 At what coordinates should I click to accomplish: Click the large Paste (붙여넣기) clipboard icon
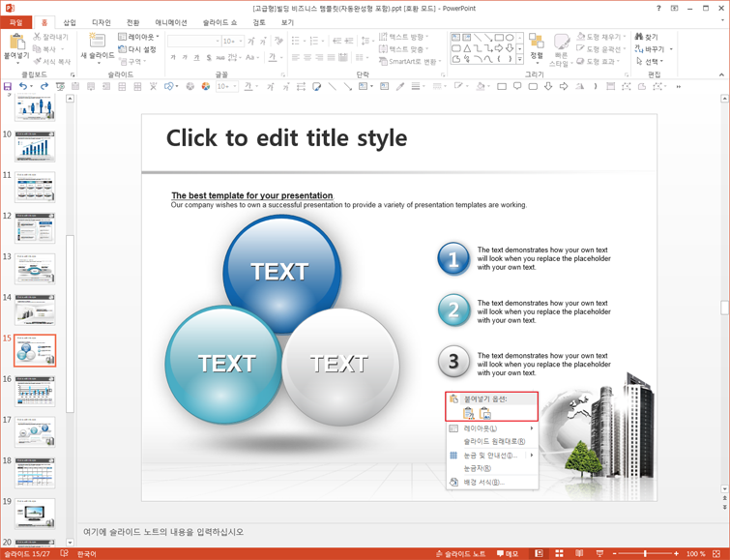(x=17, y=42)
